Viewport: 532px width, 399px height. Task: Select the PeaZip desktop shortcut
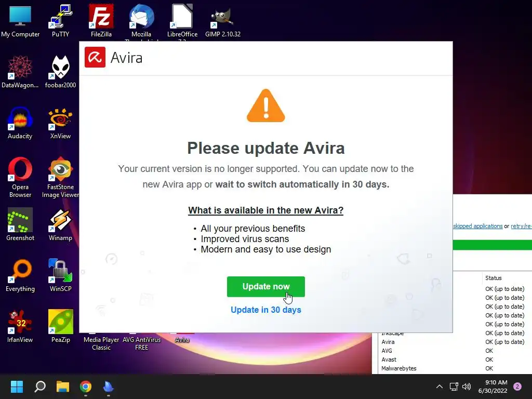(x=60, y=326)
